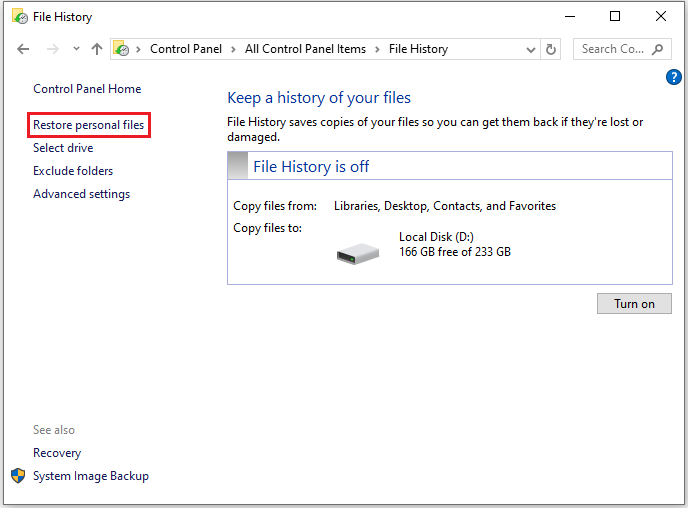
Task: Click the File History address bar icon
Action: coord(121,49)
